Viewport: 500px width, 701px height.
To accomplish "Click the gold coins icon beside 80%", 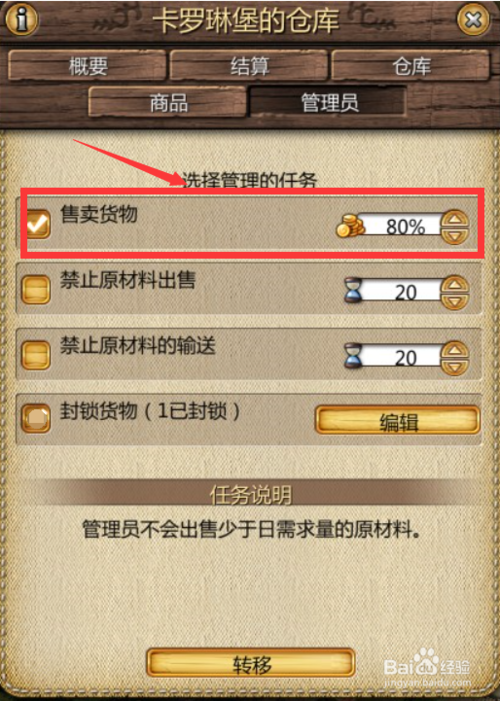I will tap(350, 226).
